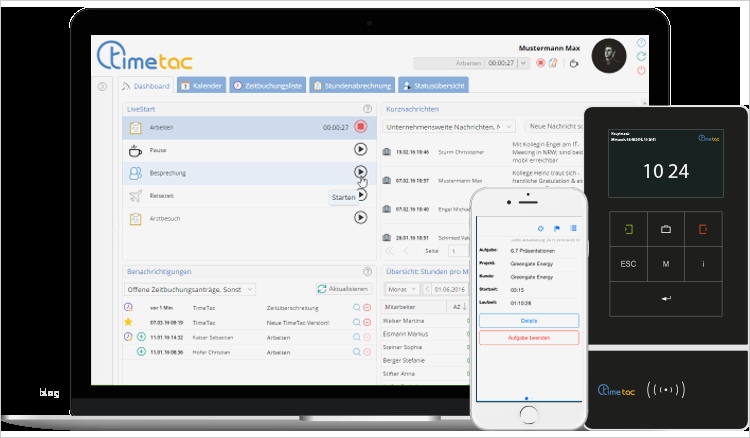Viewport: 750px width, 438px height.
Task: Tap the Details button on the phone
Action: click(529, 321)
